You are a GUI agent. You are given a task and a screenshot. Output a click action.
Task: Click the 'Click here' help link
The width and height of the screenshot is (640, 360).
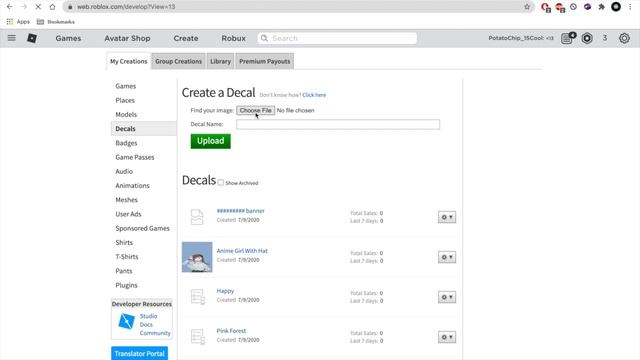coord(314,95)
